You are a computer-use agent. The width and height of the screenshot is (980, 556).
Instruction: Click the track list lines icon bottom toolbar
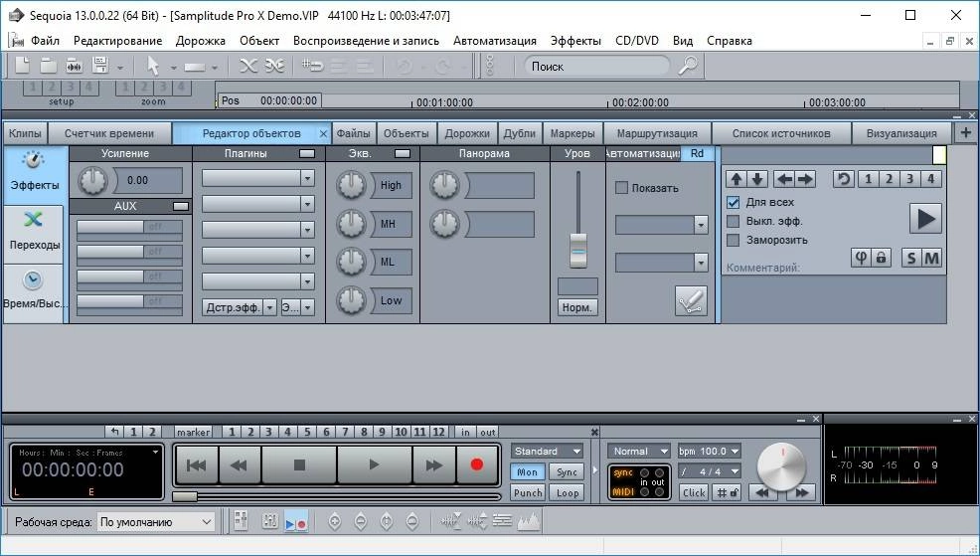[x=502, y=520]
